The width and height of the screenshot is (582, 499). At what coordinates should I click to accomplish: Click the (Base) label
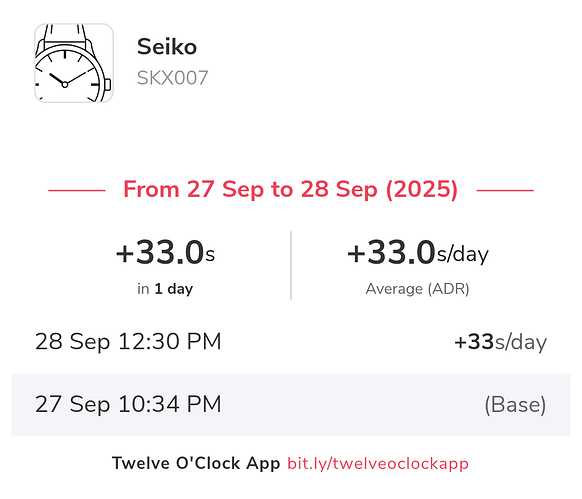pos(515,405)
